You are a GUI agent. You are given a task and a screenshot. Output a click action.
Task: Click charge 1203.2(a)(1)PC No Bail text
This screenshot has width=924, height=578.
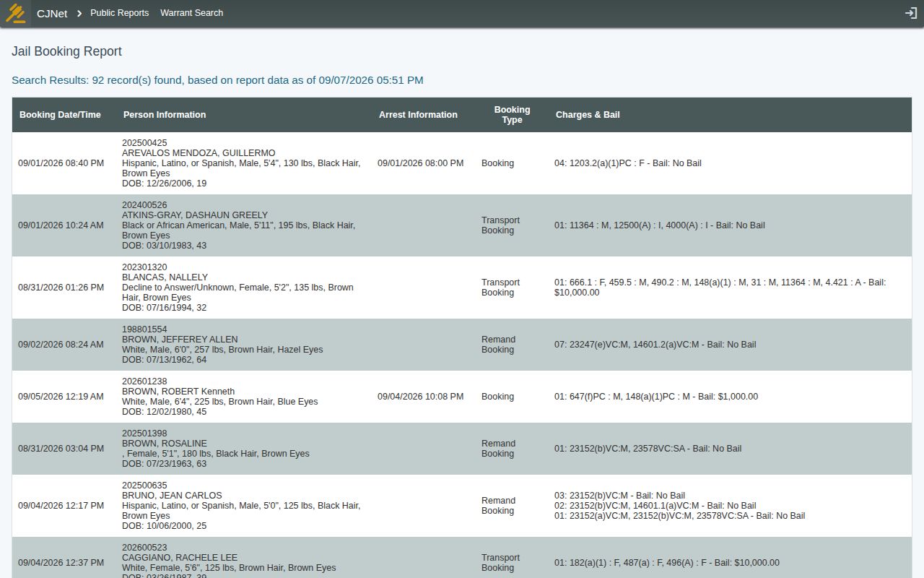(x=628, y=163)
